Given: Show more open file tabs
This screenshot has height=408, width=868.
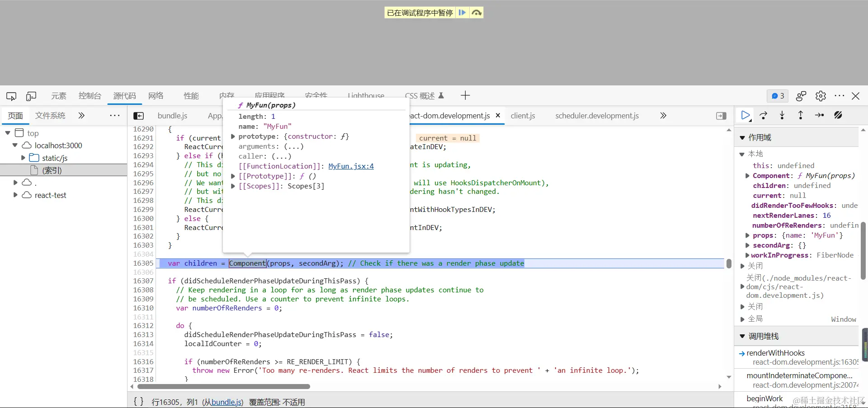Looking at the screenshot, I should point(663,116).
